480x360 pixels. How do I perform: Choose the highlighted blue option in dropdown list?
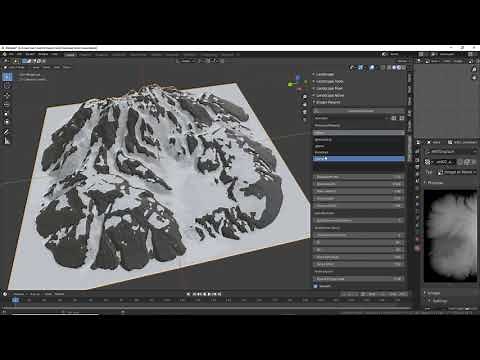(359, 159)
